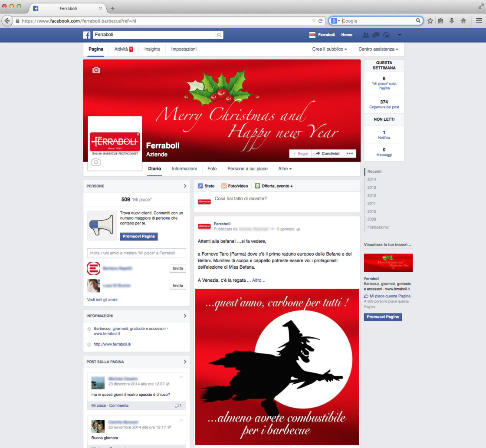Open downloads arrow icon
The height and width of the screenshot is (448, 486).
pyautogui.click(x=452, y=21)
